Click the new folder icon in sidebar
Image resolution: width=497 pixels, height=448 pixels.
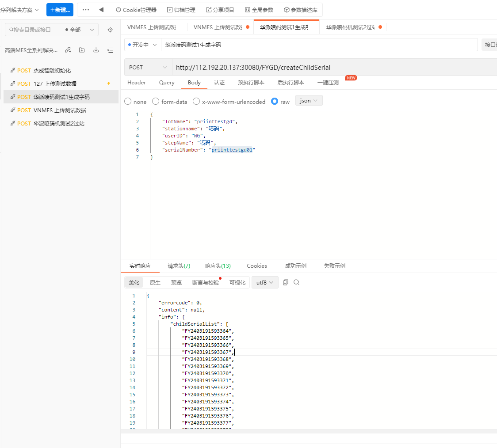[82, 50]
